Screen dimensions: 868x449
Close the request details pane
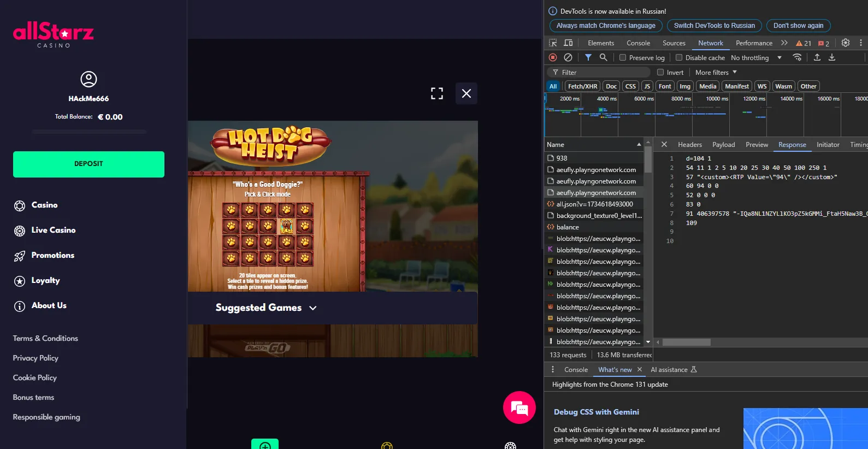pos(664,144)
